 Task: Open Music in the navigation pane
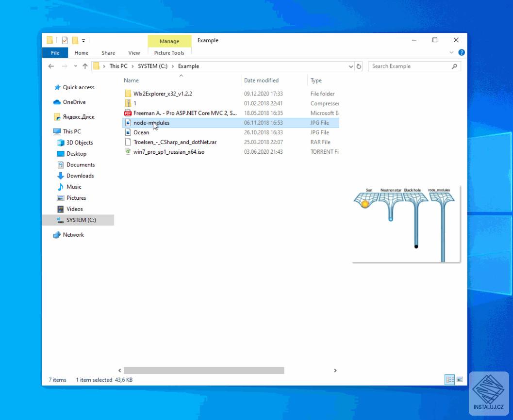[74, 187]
